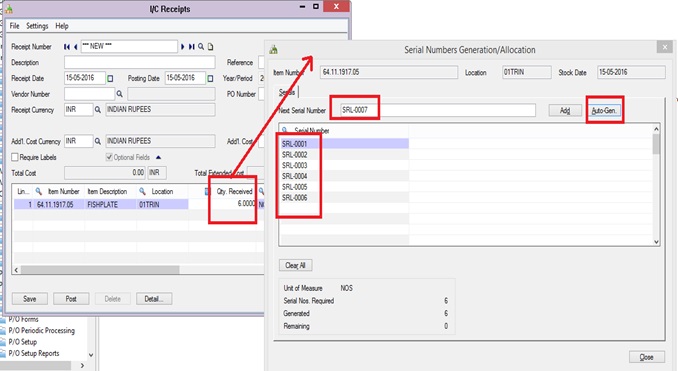Click the Receipt Number field
The width and height of the screenshot is (678, 371).
point(129,46)
